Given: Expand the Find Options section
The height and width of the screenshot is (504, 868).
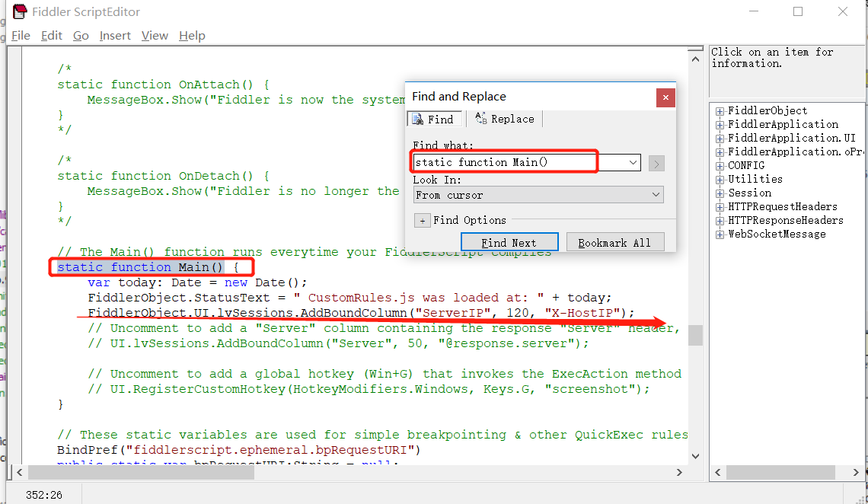Looking at the screenshot, I should coord(423,221).
